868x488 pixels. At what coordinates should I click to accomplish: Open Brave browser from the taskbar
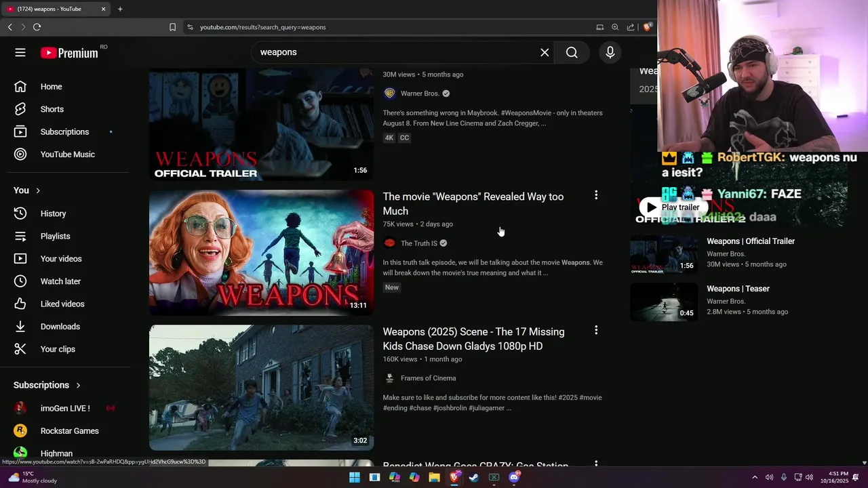[x=454, y=477]
